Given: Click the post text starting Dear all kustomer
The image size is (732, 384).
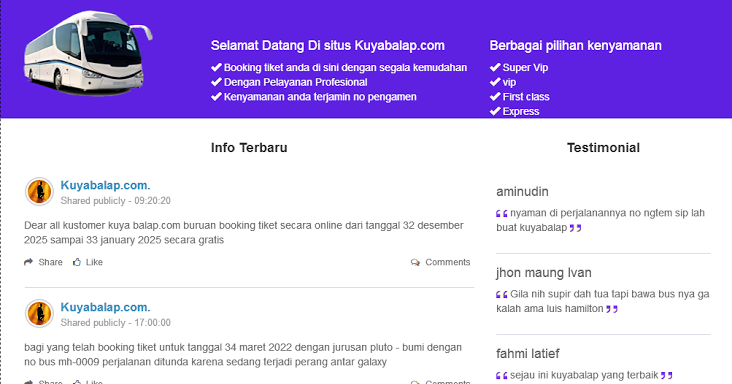Looking at the screenshot, I should click(244, 232).
